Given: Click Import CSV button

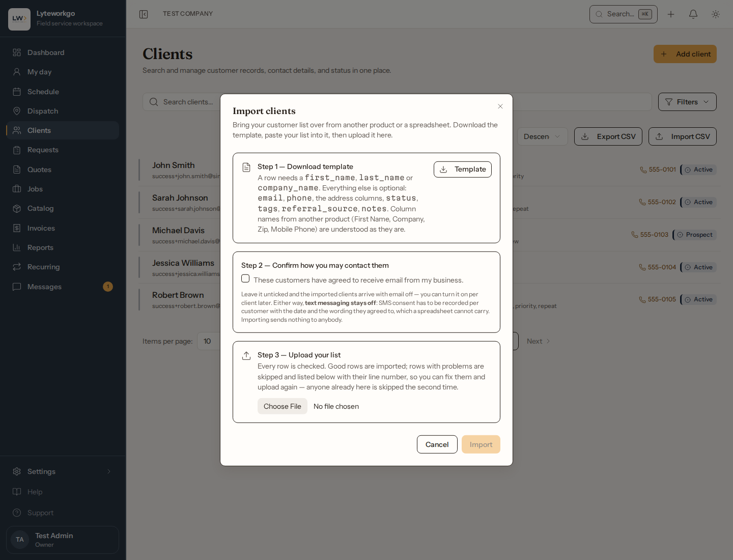Looking at the screenshot, I should (683, 136).
